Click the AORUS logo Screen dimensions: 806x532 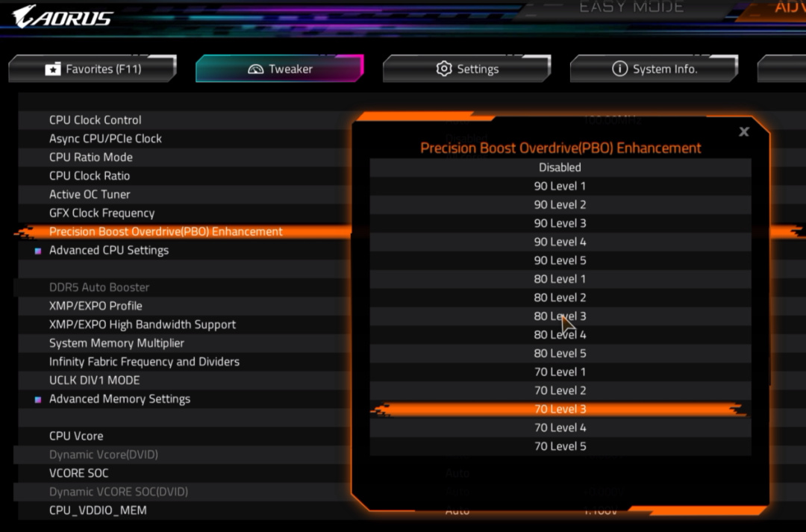(63, 17)
